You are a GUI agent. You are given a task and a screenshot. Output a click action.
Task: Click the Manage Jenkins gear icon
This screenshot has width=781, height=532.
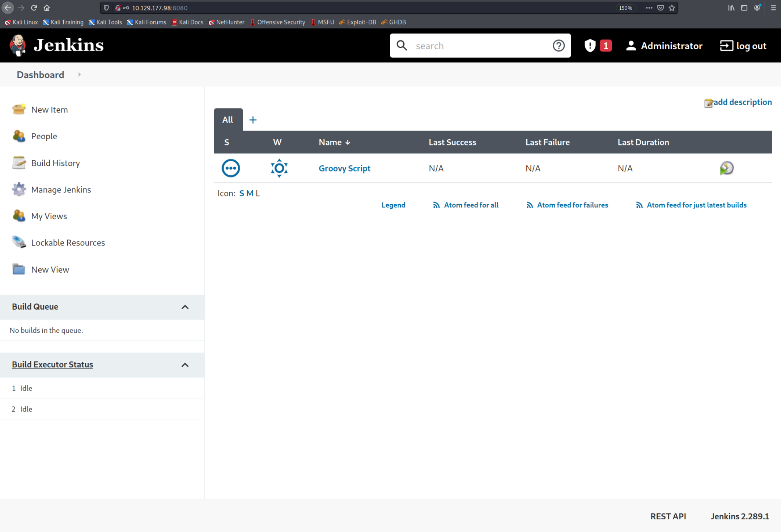click(19, 189)
